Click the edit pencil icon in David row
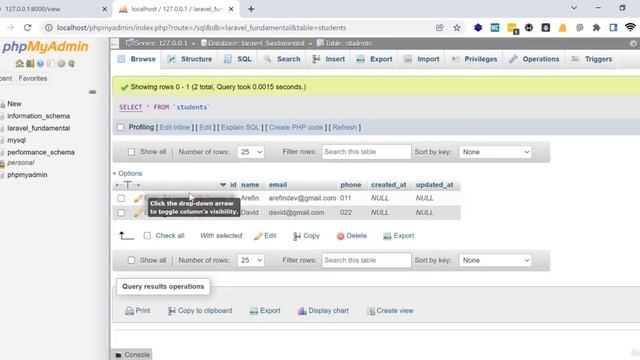640x360 pixels. (138, 213)
